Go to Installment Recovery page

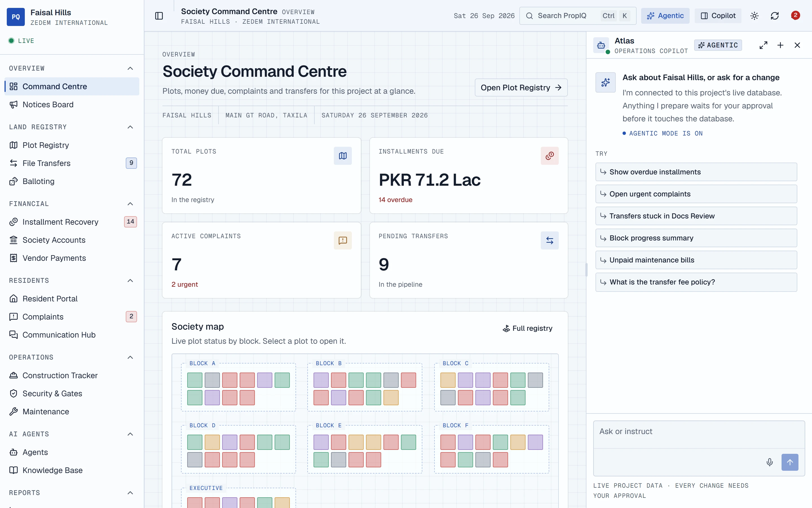(72, 222)
